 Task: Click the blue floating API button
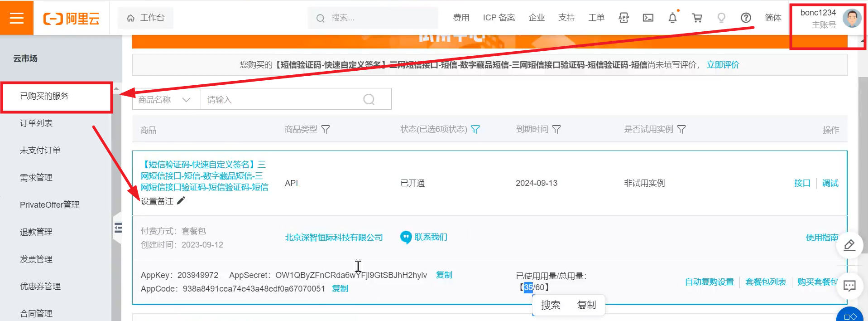(x=850, y=316)
